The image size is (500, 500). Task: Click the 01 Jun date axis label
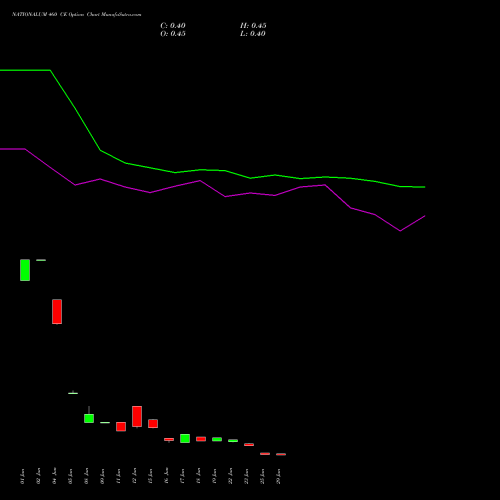click(23, 476)
